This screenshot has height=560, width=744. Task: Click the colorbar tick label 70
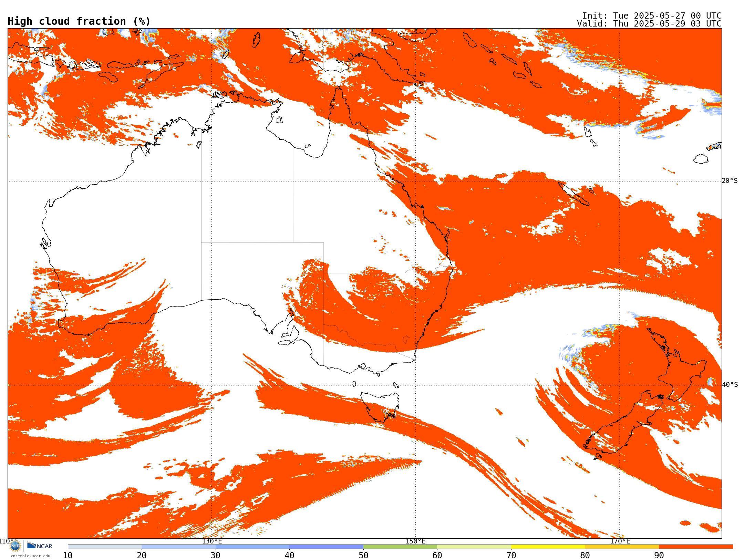tap(511, 555)
